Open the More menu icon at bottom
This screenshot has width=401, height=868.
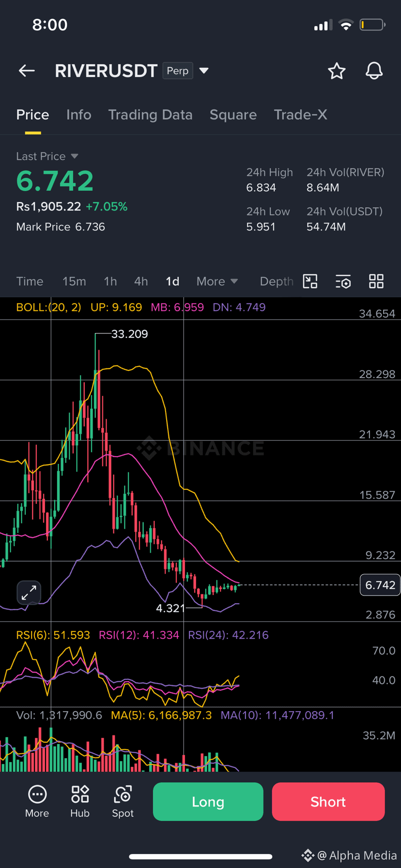click(x=37, y=802)
